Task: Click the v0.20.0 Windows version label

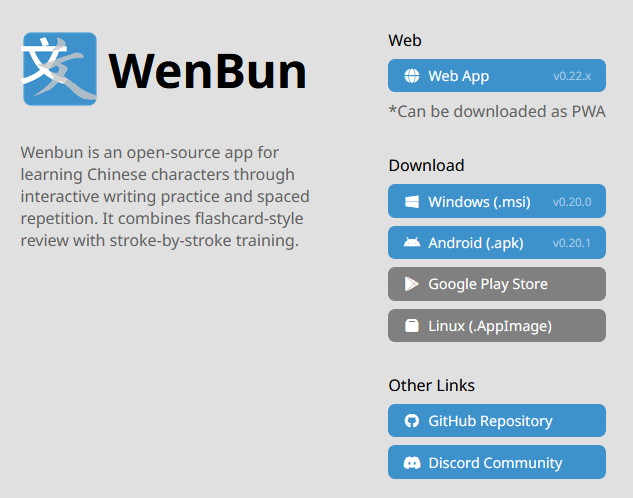Action: point(572,202)
